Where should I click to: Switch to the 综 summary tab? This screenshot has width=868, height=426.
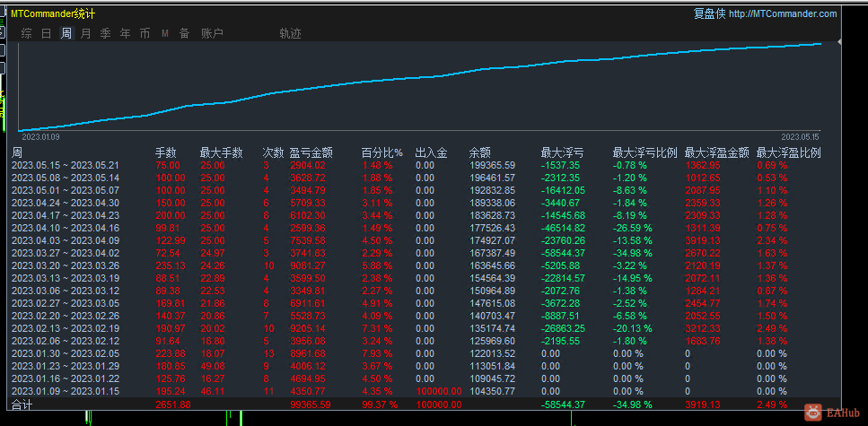click(x=27, y=34)
